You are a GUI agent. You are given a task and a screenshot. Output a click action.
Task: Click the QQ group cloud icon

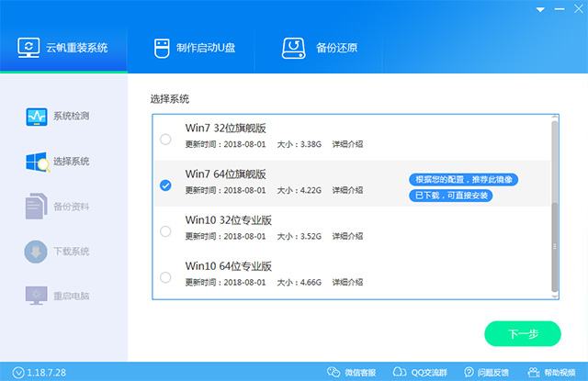(x=400, y=372)
